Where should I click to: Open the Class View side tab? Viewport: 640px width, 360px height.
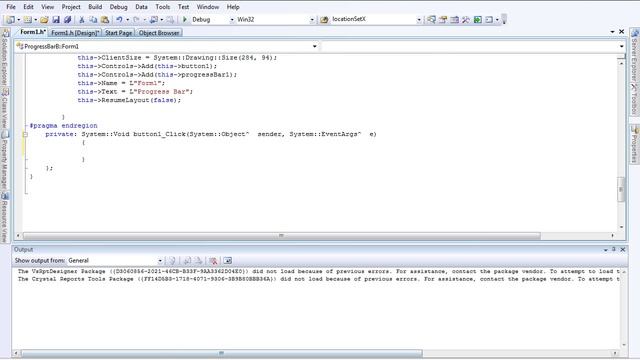(4, 109)
